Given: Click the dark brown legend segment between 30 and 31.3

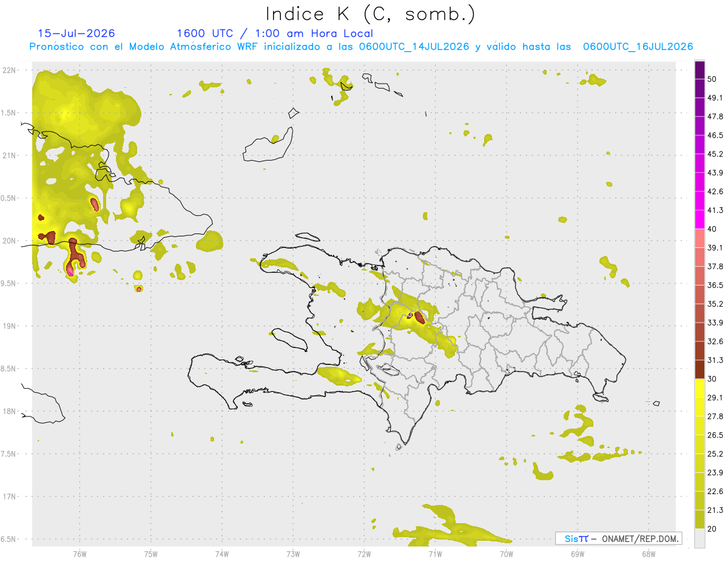Looking at the screenshot, I should click(700, 369).
